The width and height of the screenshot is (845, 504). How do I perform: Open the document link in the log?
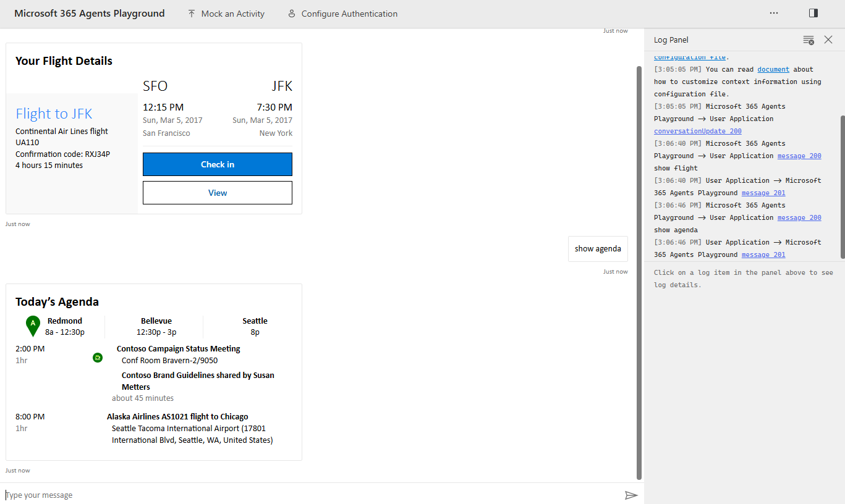(773, 69)
